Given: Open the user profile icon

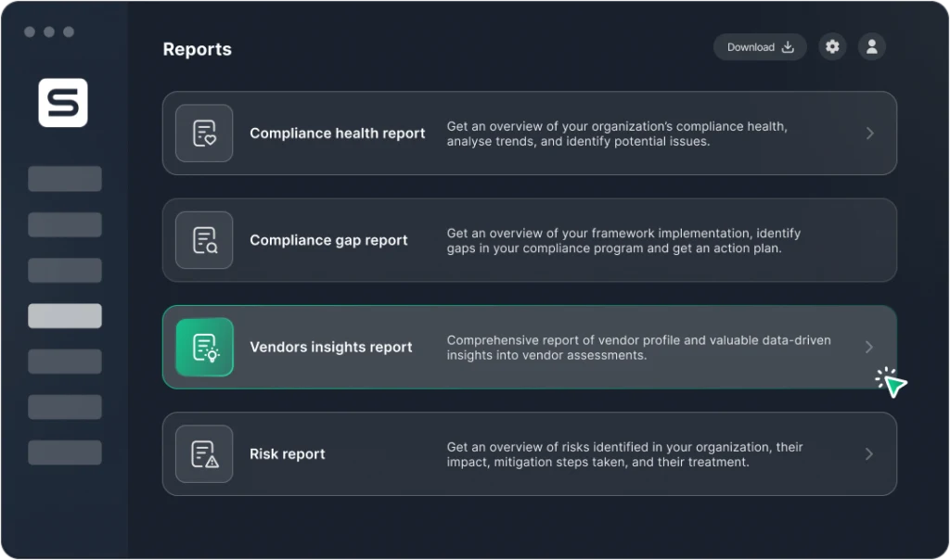Looking at the screenshot, I should 871,47.
